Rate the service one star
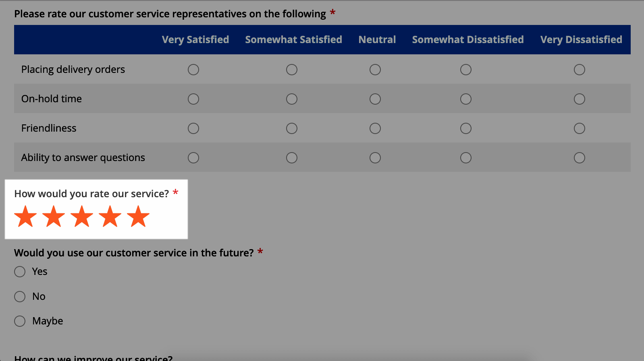 pos(25,217)
